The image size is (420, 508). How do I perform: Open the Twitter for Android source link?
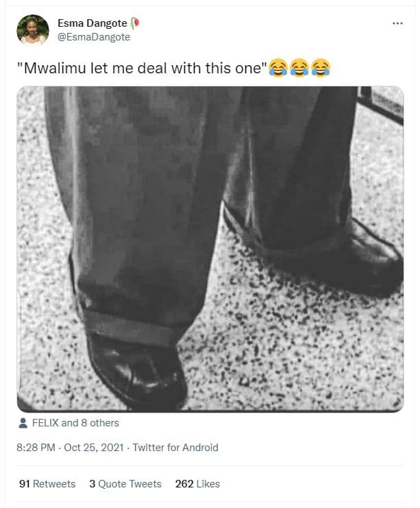click(175, 448)
